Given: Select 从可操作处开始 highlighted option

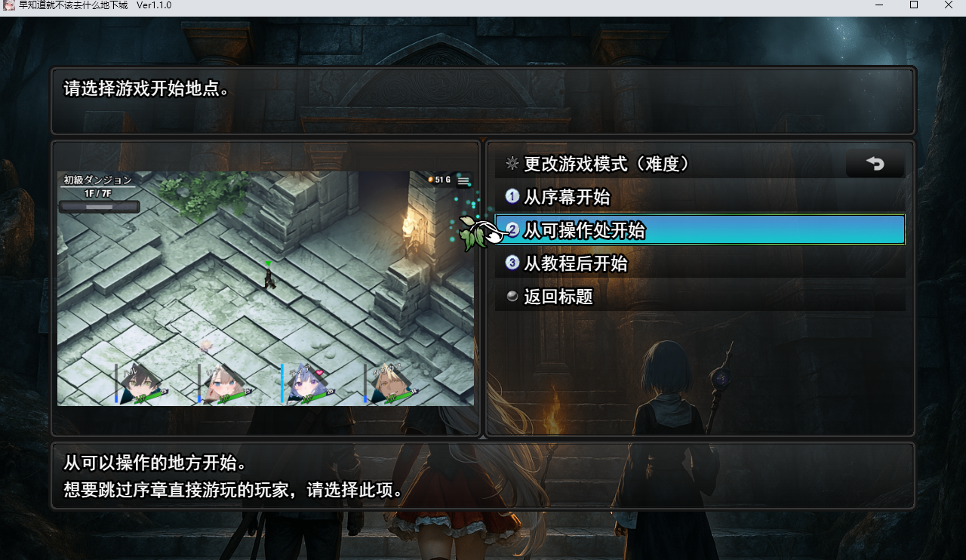Looking at the screenshot, I should click(x=700, y=230).
